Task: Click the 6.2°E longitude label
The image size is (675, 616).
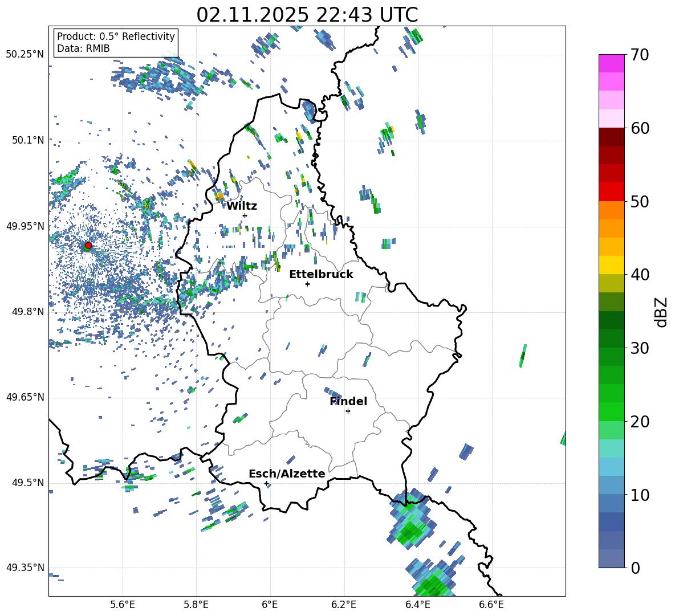Action: pos(344,605)
